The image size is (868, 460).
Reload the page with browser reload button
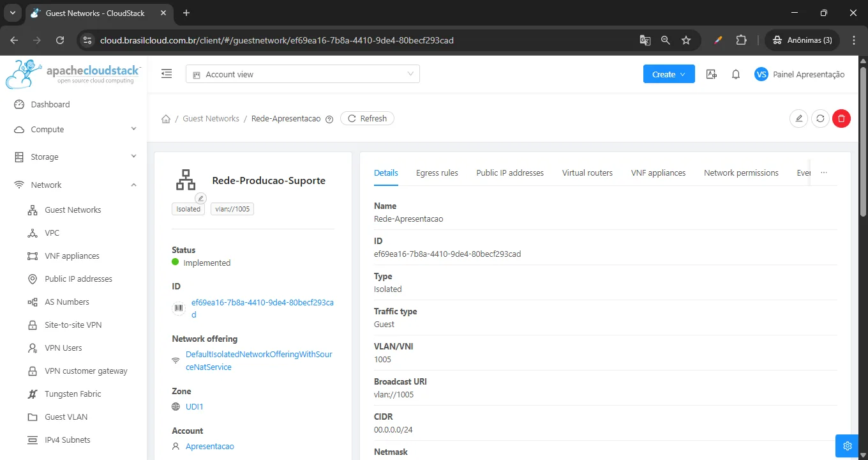(x=60, y=40)
